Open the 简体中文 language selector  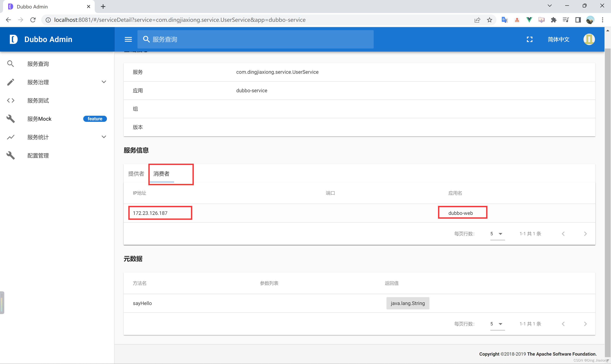click(558, 39)
